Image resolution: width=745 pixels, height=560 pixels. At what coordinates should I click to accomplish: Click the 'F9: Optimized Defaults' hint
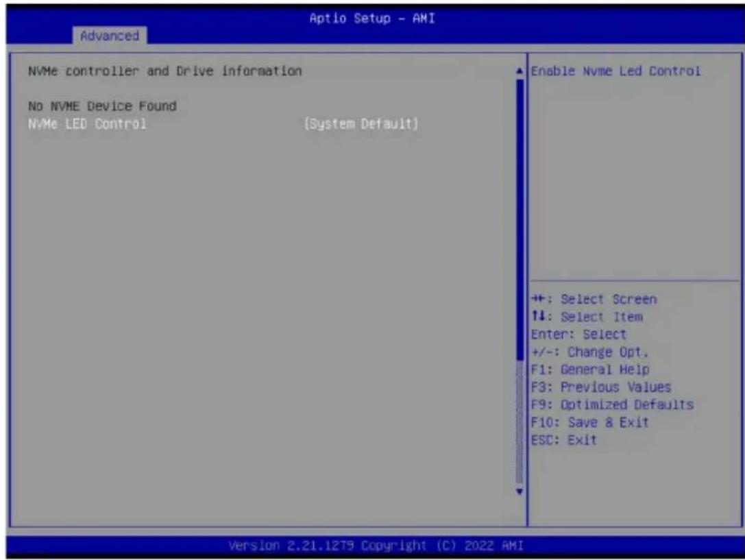tap(612, 404)
